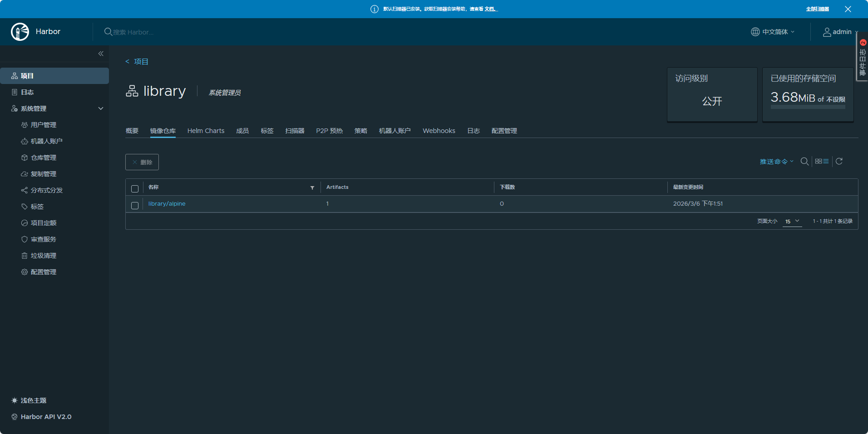The width and height of the screenshot is (868, 434).
Task: Select the 镜像仓库 tab
Action: 163,131
